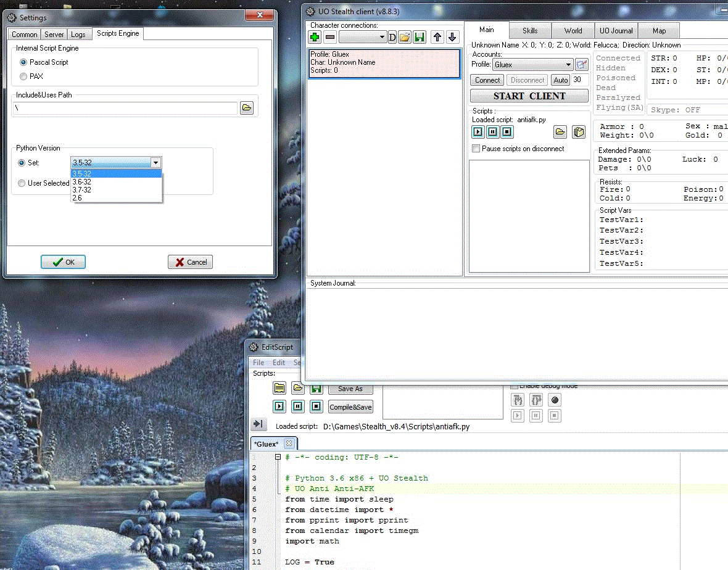Click the edit profile icon next to Gluex
The image size is (728, 570).
581,64
